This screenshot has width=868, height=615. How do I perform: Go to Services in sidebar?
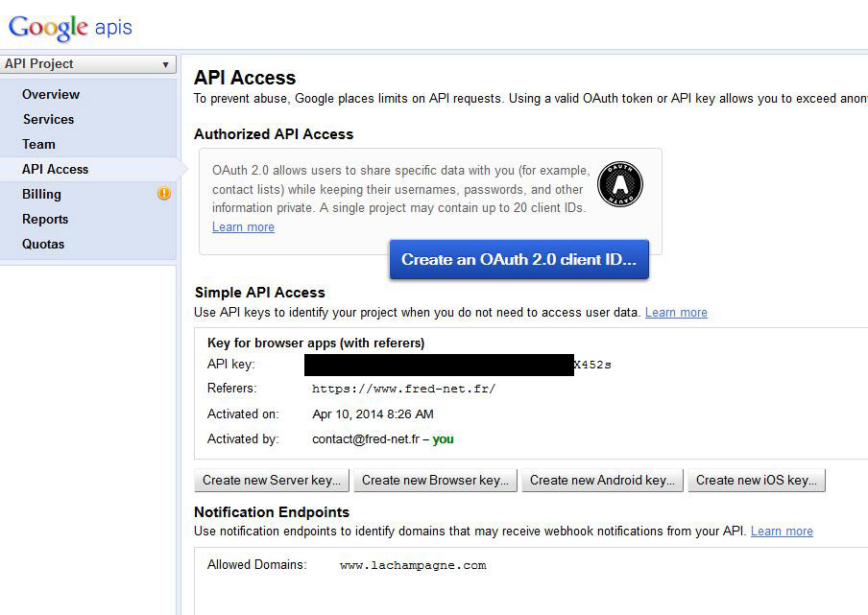click(x=48, y=119)
